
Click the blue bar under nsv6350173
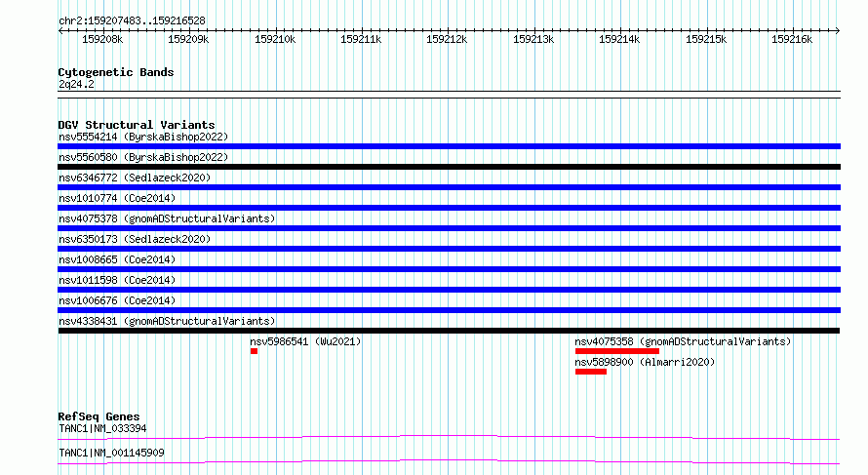pyautogui.click(x=449, y=249)
